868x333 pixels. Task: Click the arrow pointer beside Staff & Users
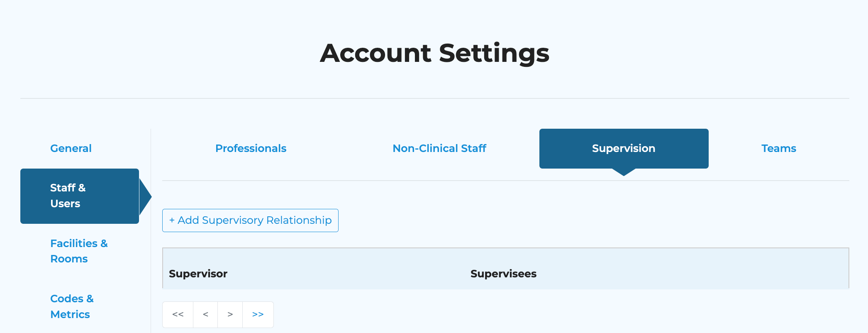145,196
